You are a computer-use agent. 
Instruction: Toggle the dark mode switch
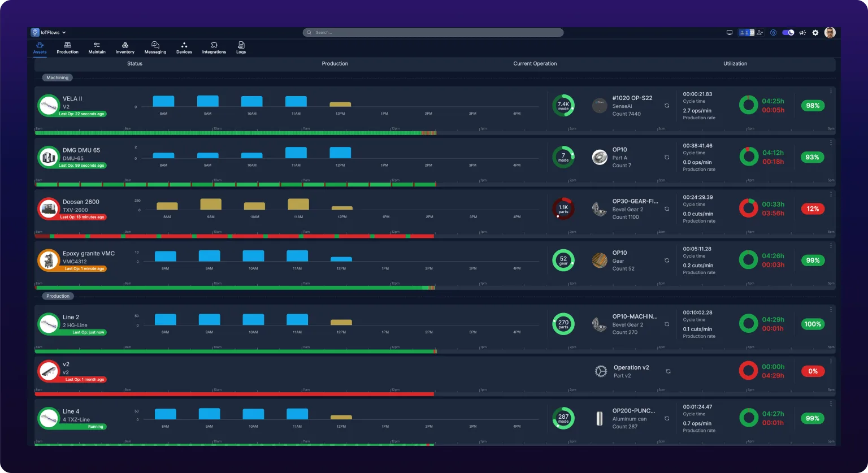[x=788, y=33]
